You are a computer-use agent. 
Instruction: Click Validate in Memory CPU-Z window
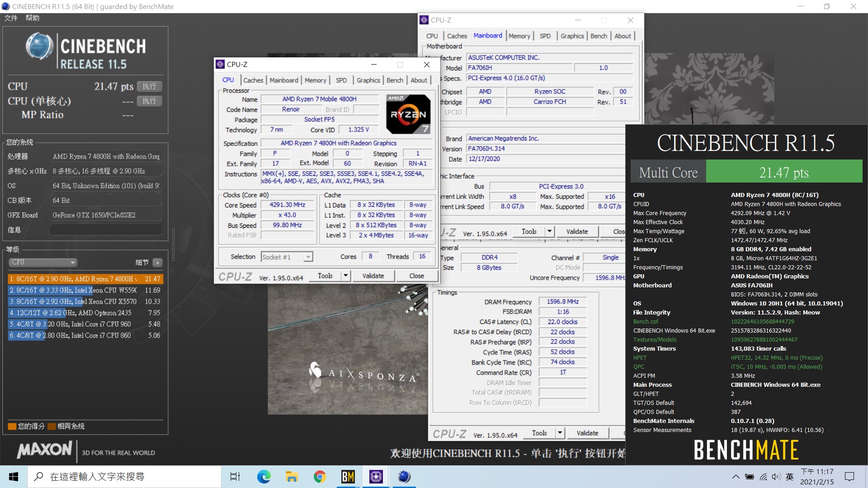click(x=587, y=433)
